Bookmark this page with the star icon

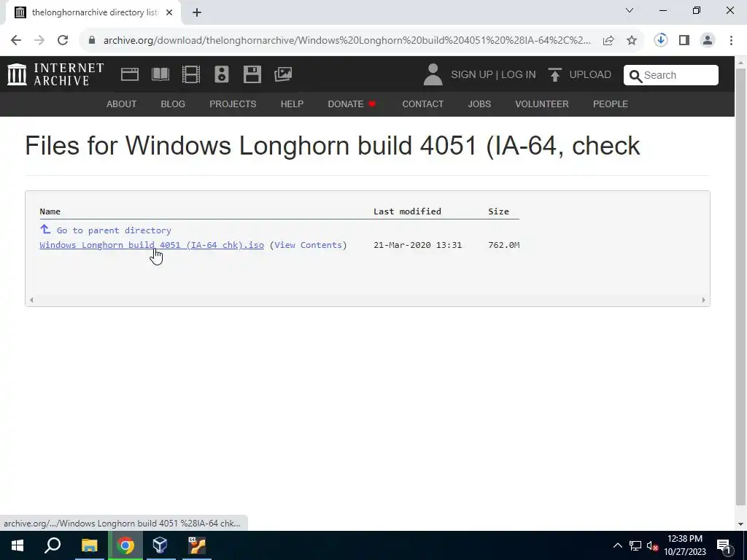(x=632, y=41)
